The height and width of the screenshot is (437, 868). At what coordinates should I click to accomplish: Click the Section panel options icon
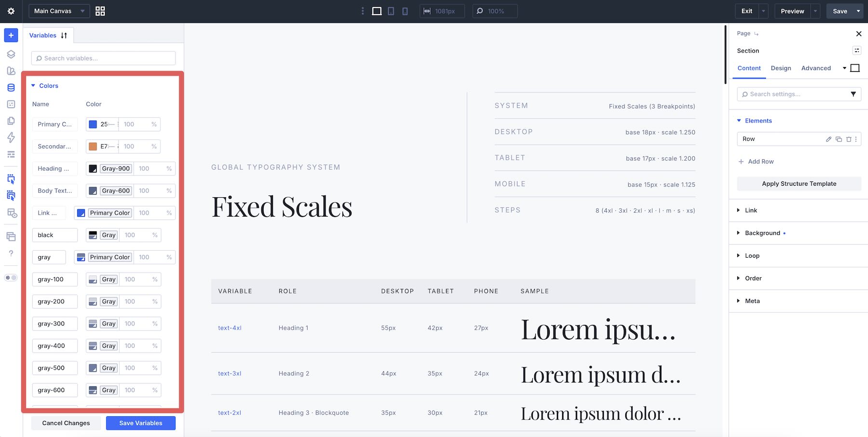click(857, 51)
